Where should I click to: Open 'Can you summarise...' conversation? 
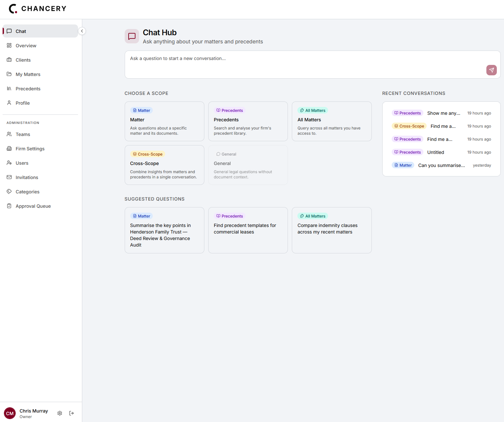coord(441,165)
